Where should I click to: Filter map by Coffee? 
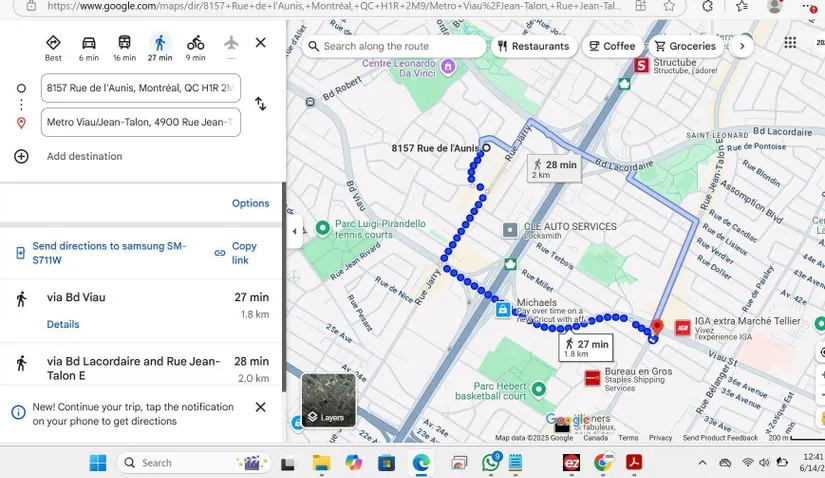coord(612,46)
